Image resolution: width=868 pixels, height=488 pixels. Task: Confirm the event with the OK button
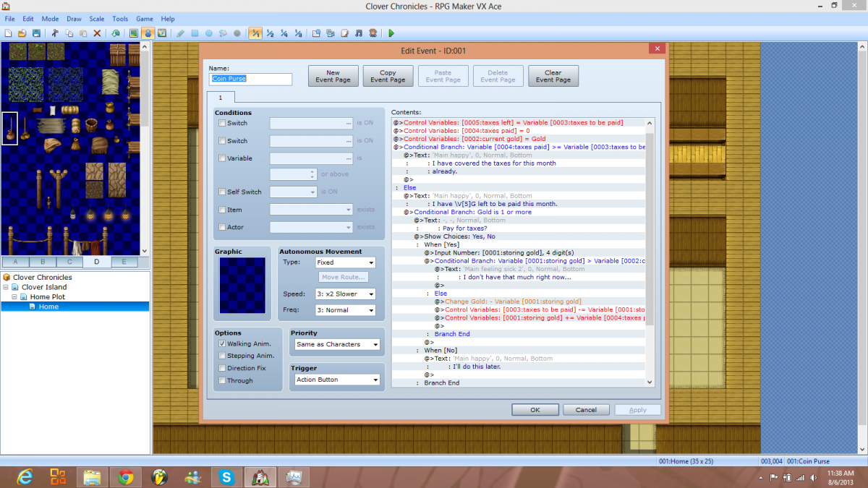pos(535,410)
